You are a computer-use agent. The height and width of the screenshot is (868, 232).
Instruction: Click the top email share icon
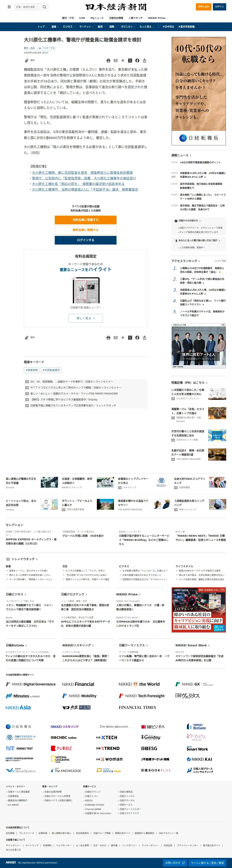[115, 61]
